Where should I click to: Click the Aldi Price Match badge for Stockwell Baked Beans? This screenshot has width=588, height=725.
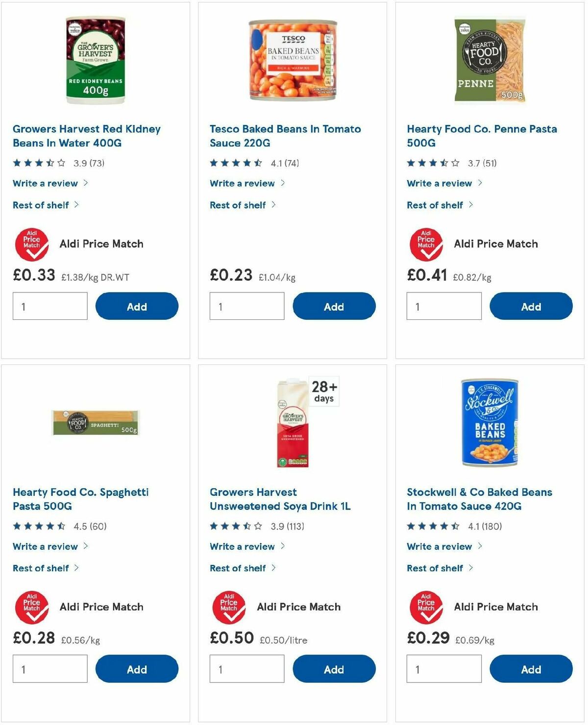coord(425,607)
